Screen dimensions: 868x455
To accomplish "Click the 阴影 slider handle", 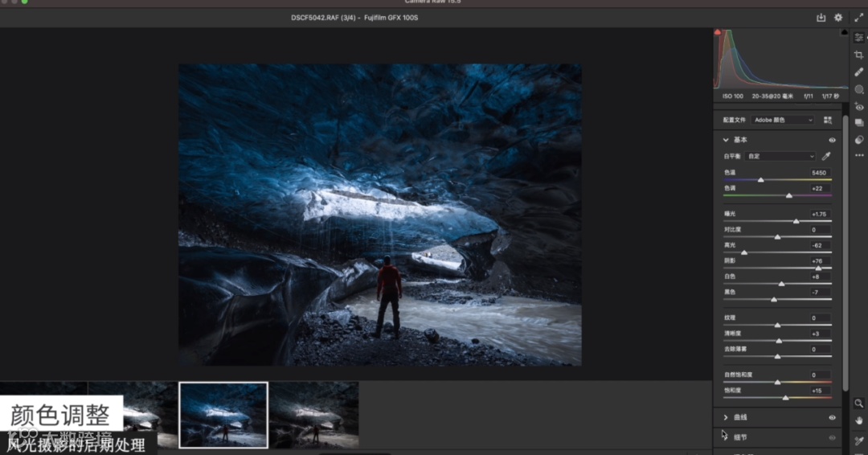I will tap(818, 268).
